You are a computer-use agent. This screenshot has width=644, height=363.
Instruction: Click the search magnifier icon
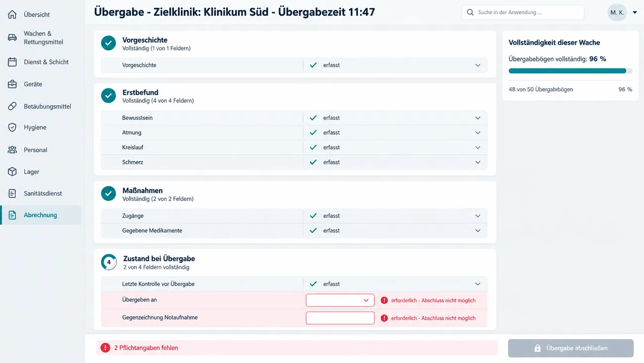470,12
